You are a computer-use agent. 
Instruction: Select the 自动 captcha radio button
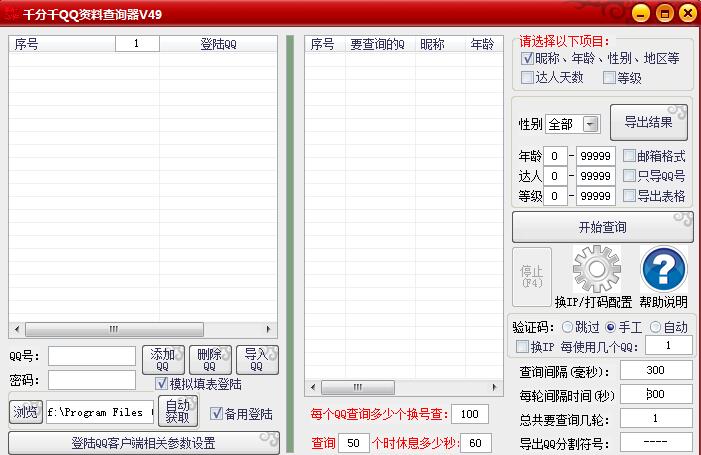click(x=655, y=327)
